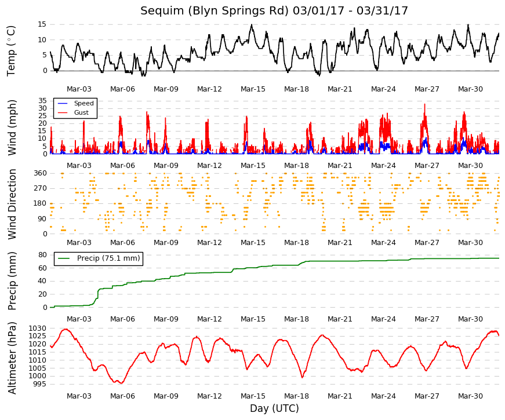Click the Precip (mm) axis label
505x420 pixels.
point(12,281)
